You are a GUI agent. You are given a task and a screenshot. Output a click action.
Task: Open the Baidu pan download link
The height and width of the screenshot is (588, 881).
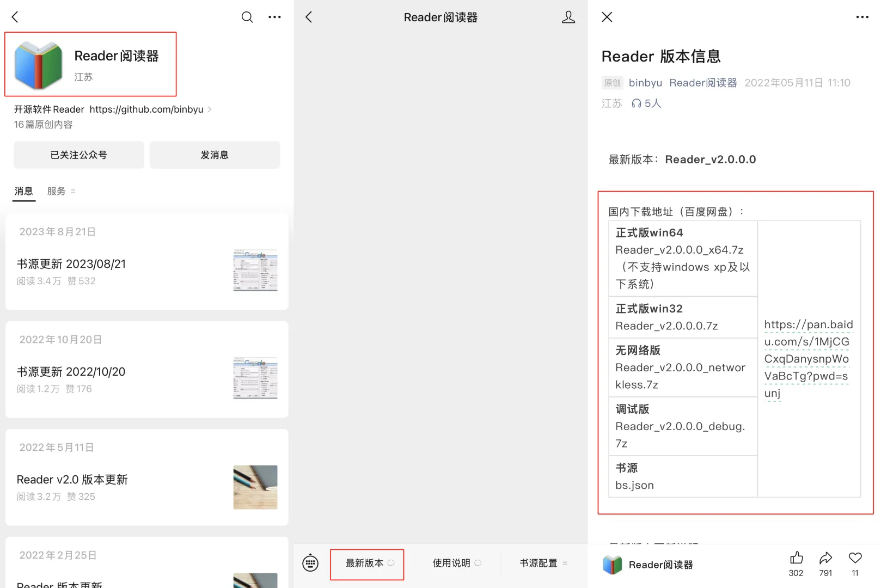pyautogui.click(x=808, y=359)
